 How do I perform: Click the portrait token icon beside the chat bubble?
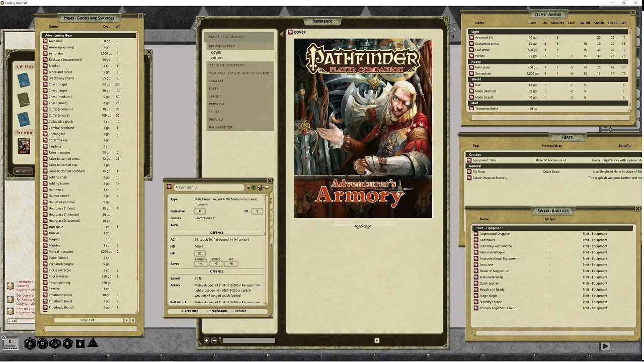pos(260,188)
